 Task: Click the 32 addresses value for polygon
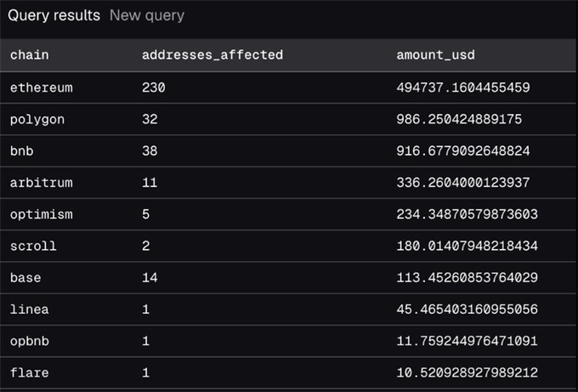click(x=150, y=120)
